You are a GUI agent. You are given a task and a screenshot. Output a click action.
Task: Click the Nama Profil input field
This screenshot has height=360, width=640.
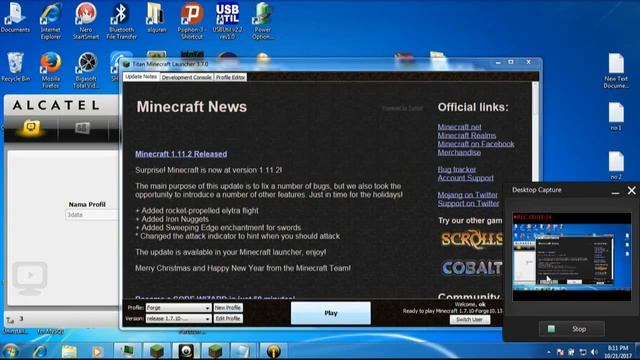(x=91, y=215)
